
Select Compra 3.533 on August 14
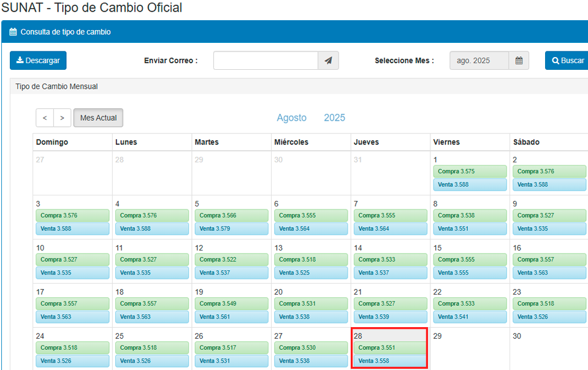point(391,260)
